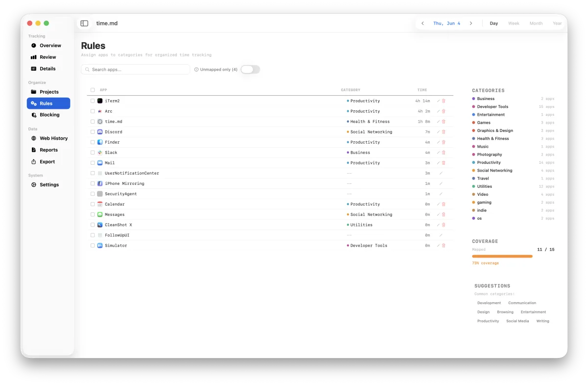Click the Simulator app icon
Screen dimensions: 588x385
(x=100, y=245)
